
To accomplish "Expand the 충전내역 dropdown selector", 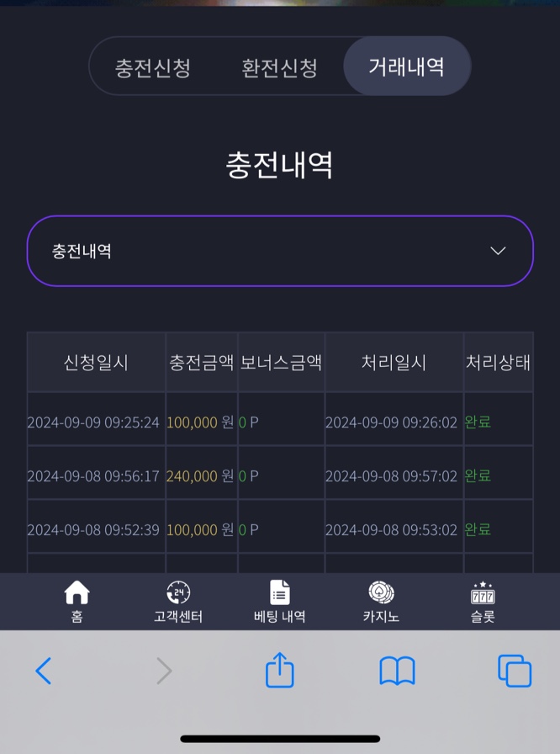I will [280, 251].
